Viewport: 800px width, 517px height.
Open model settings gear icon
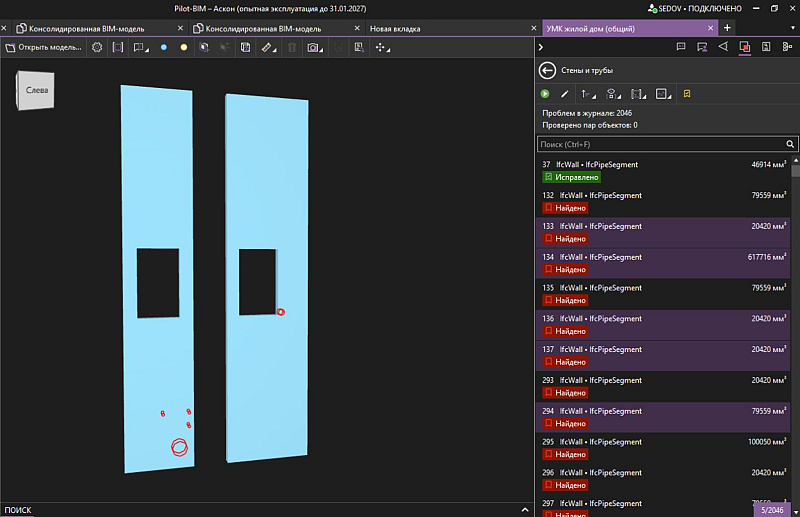97,47
